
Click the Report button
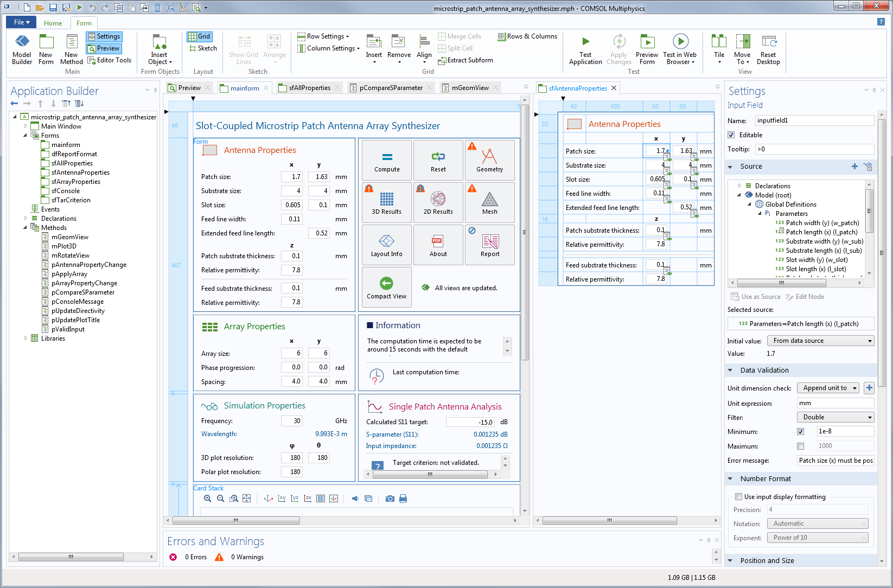490,245
